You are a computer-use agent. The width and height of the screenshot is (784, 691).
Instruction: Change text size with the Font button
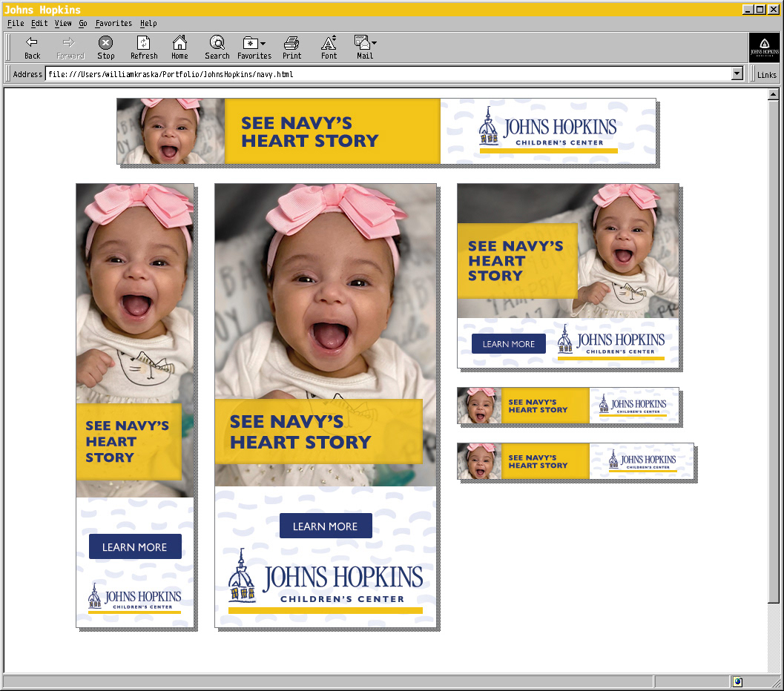(329, 48)
